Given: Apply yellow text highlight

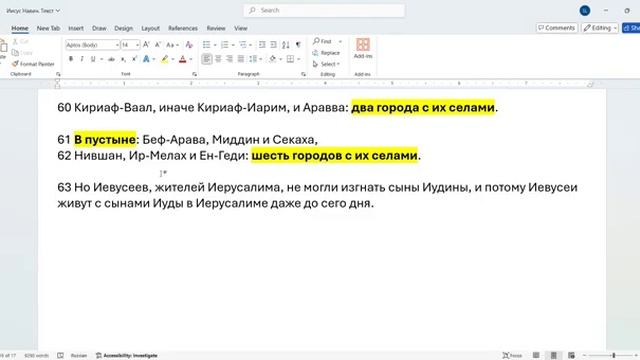Looking at the screenshot, I should [164, 59].
